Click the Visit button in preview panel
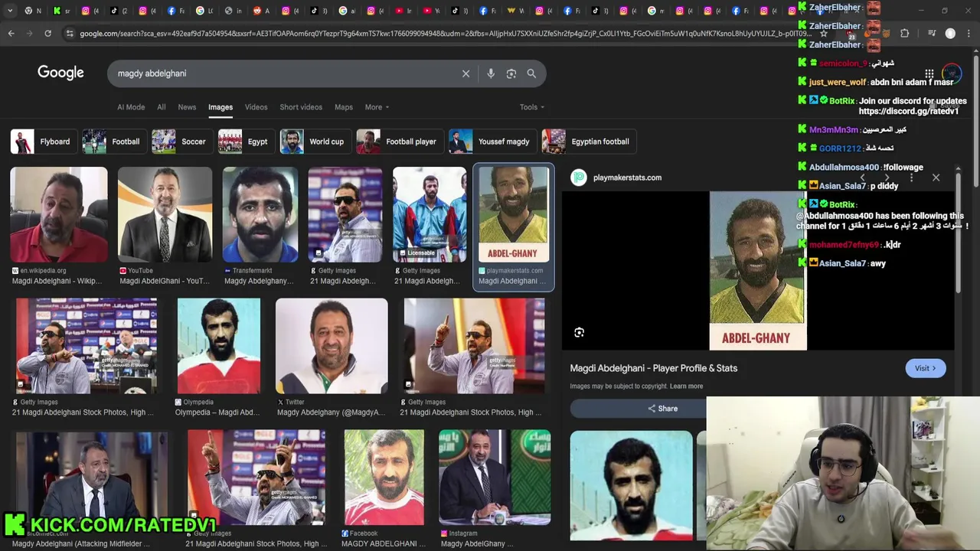Image resolution: width=980 pixels, height=551 pixels. pos(926,368)
